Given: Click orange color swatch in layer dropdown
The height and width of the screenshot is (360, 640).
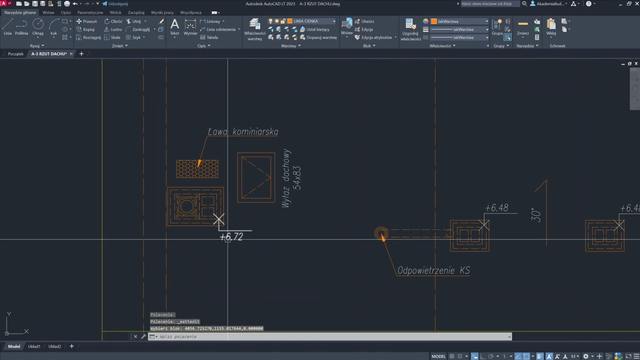Looking at the screenshot, I should pos(290,21).
